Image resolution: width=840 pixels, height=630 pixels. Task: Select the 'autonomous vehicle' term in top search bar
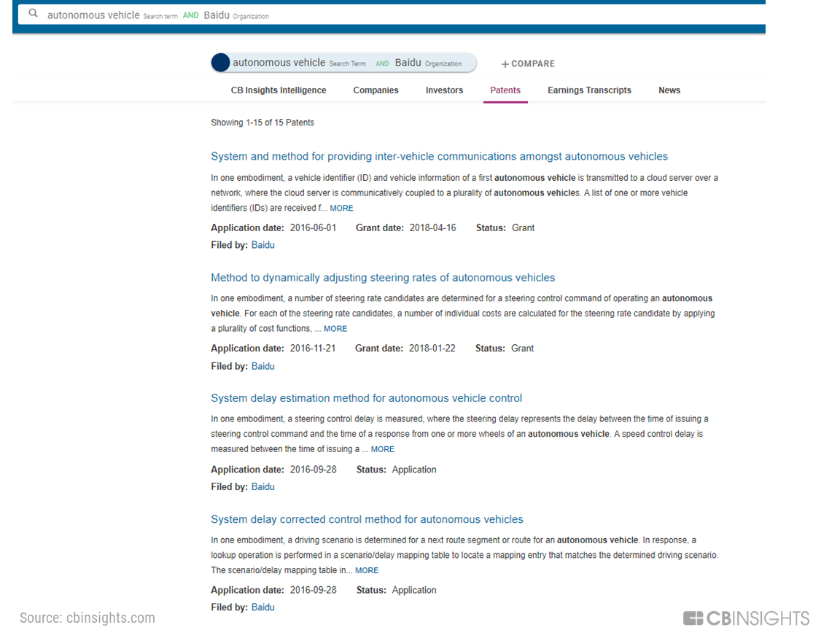[x=93, y=15]
